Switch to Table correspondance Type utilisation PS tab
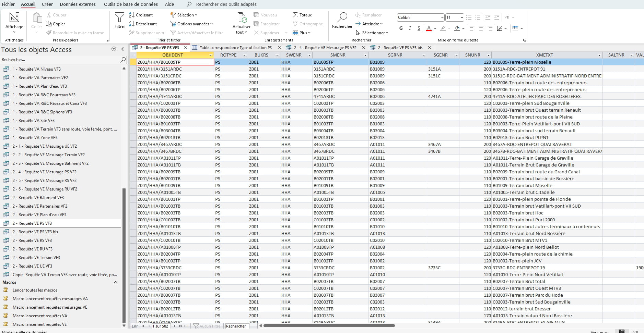Screen dimensions: 644x333 (x=235, y=48)
